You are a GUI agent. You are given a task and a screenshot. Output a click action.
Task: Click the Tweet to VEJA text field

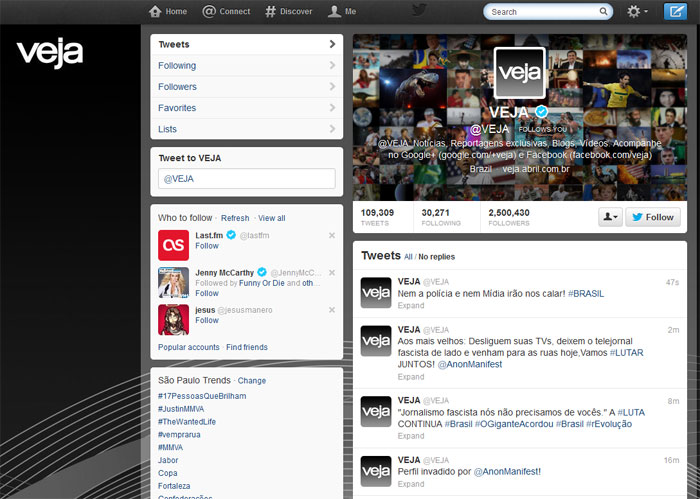click(x=246, y=179)
